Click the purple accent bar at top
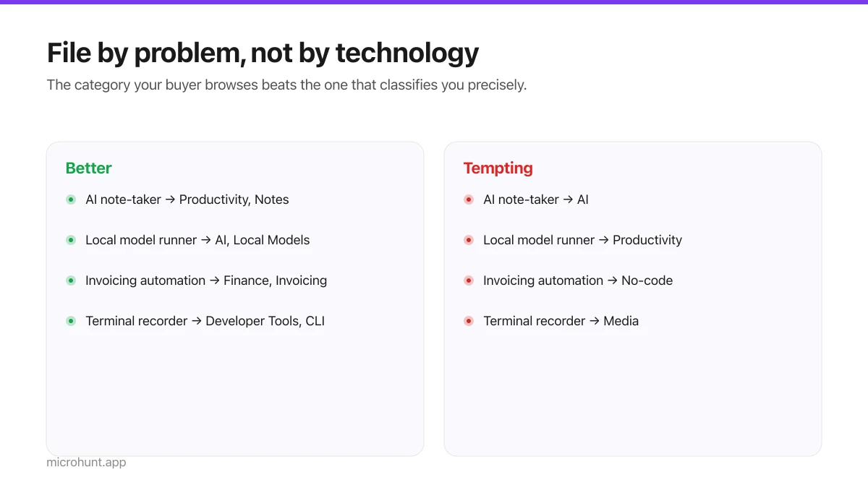 click(434, 2)
